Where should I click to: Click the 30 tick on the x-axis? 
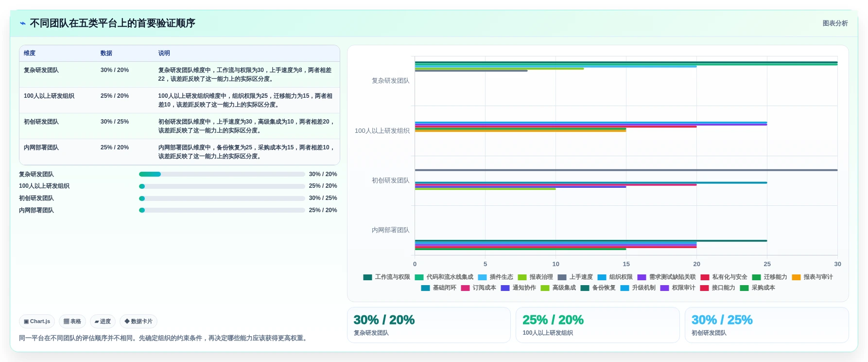(x=837, y=264)
